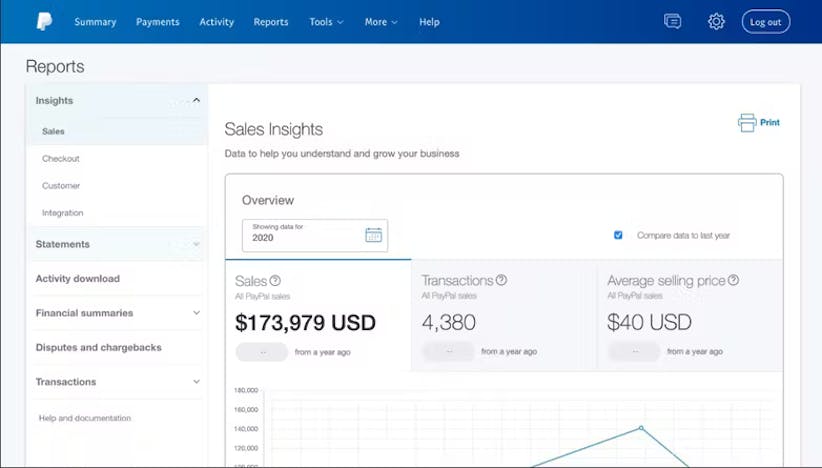Go to the Summary menu
The height and width of the screenshot is (468, 822).
pos(95,22)
